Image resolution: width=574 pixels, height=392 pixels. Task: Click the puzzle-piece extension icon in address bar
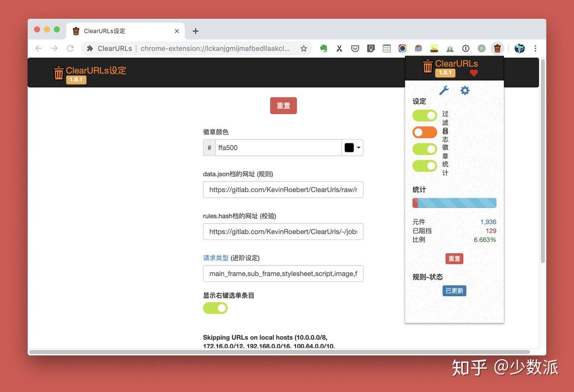(x=90, y=48)
